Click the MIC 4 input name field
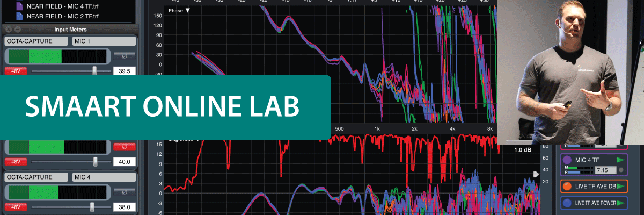 [104, 176]
